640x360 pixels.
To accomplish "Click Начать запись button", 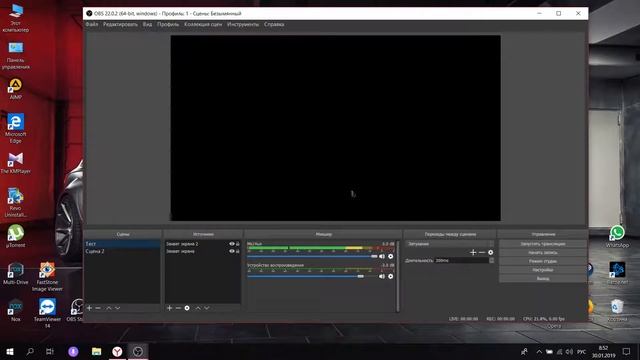I will tap(543, 253).
